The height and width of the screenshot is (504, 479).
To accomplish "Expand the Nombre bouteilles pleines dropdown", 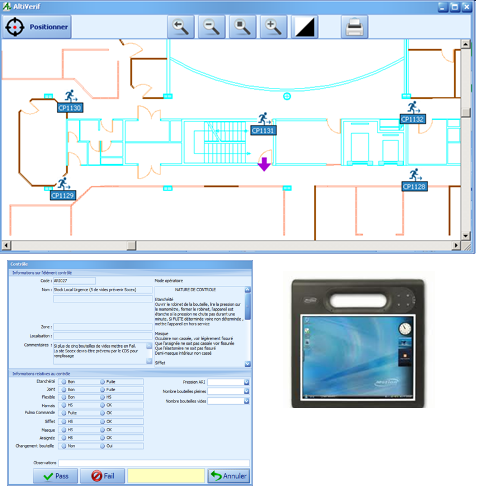I will pyautogui.click(x=247, y=391).
